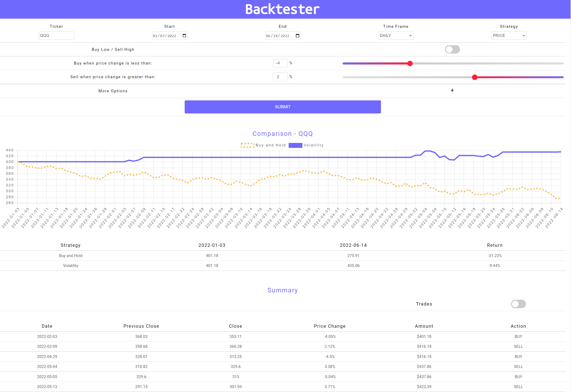571x392 pixels.
Task: Click the $401.18 amount cell
Action: [424, 336]
